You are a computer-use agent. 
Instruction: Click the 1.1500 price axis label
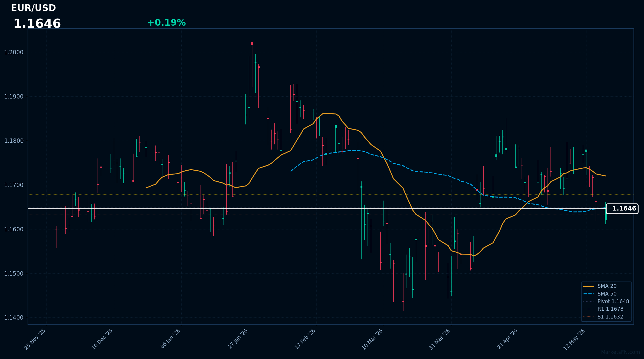14,274
